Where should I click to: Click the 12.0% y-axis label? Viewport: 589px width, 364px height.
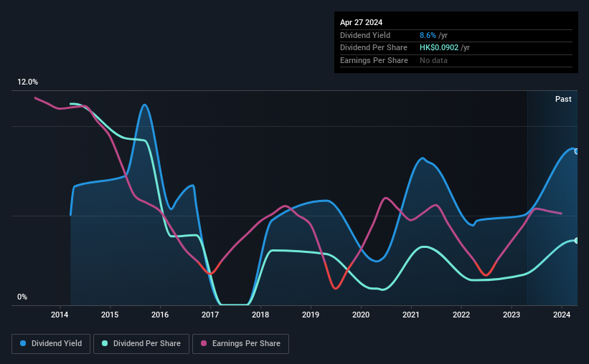click(x=27, y=82)
